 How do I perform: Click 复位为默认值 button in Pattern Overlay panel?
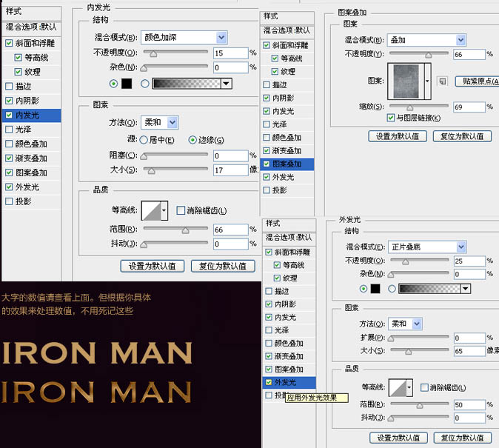462,136
